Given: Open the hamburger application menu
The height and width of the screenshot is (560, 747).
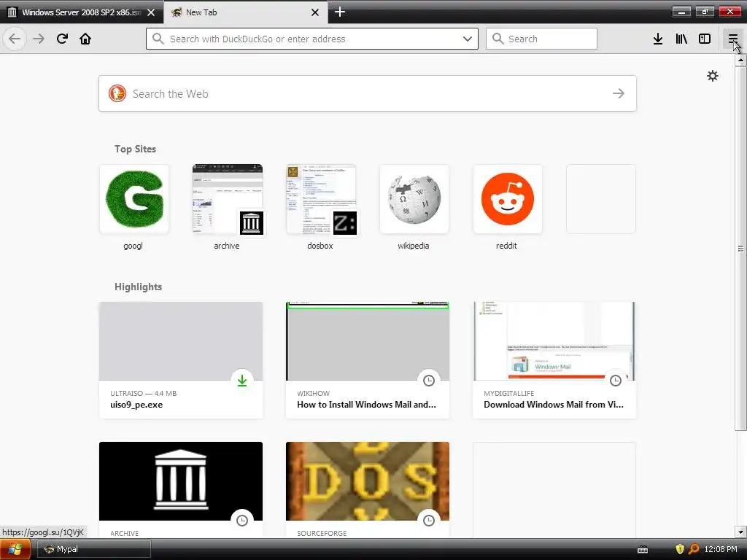Looking at the screenshot, I should pos(732,39).
